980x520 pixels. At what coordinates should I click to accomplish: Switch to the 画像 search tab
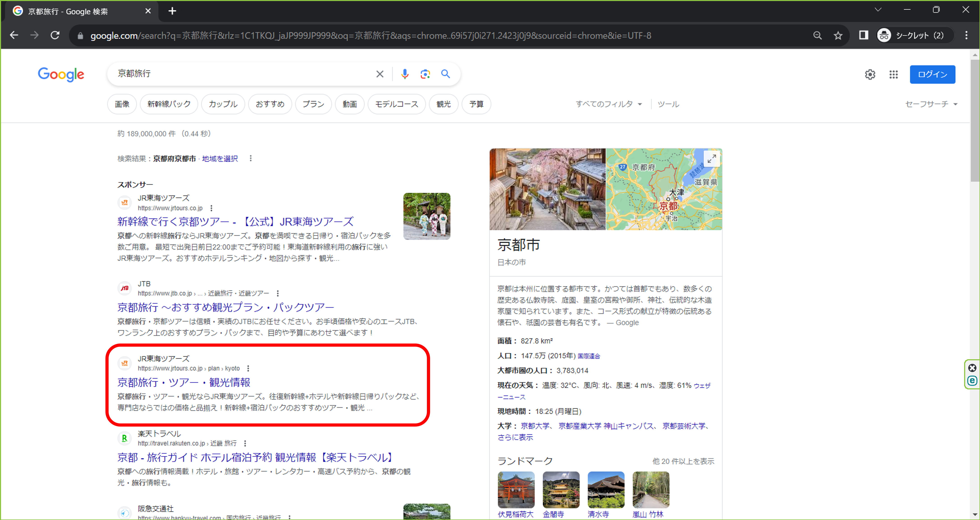[x=122, y=104]
